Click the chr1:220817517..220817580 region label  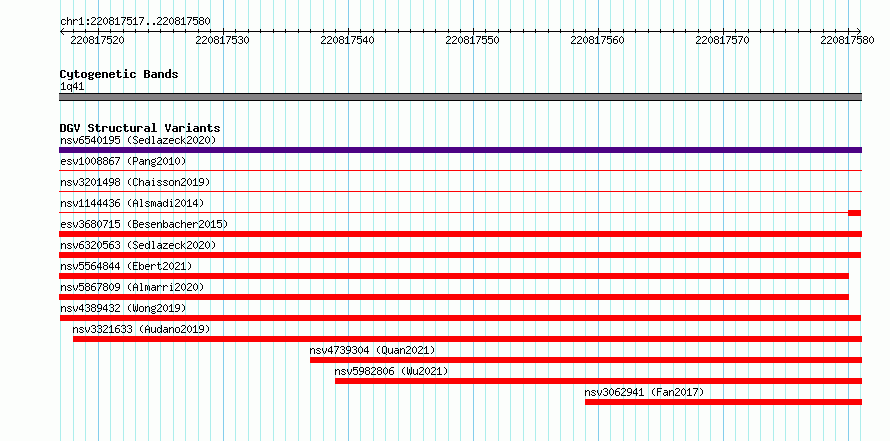tap(135, 22)
